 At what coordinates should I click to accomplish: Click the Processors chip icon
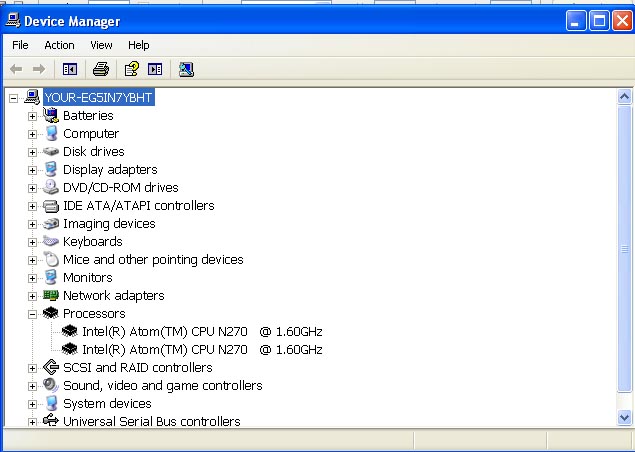pyautogui.click(x=51, y=313)
